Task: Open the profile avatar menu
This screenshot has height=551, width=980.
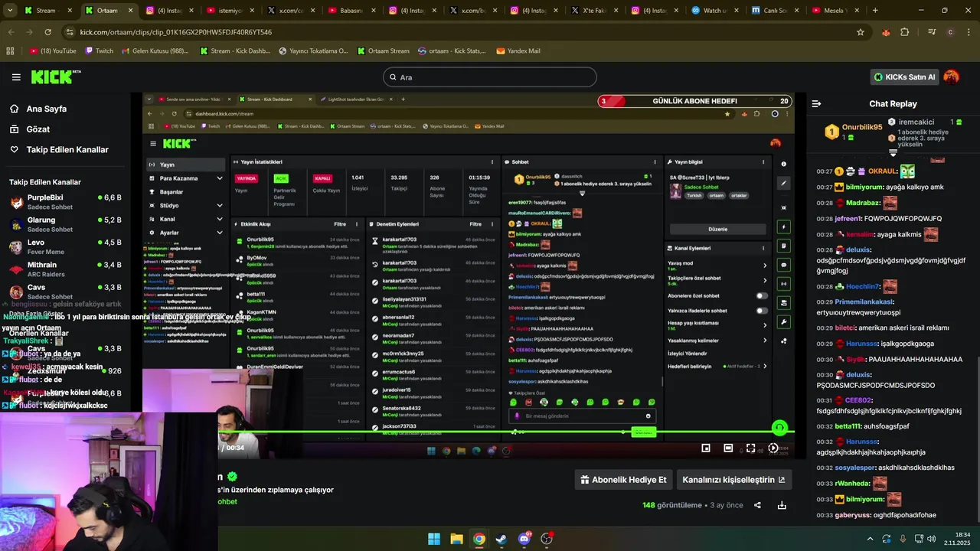Action: coord(951,77)
